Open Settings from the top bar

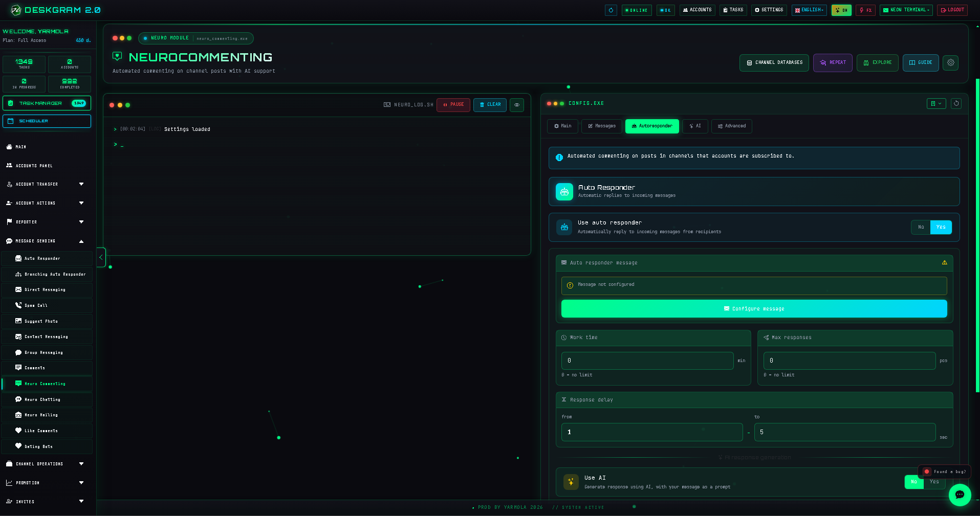pyautogui.click(x=769, y=10)
